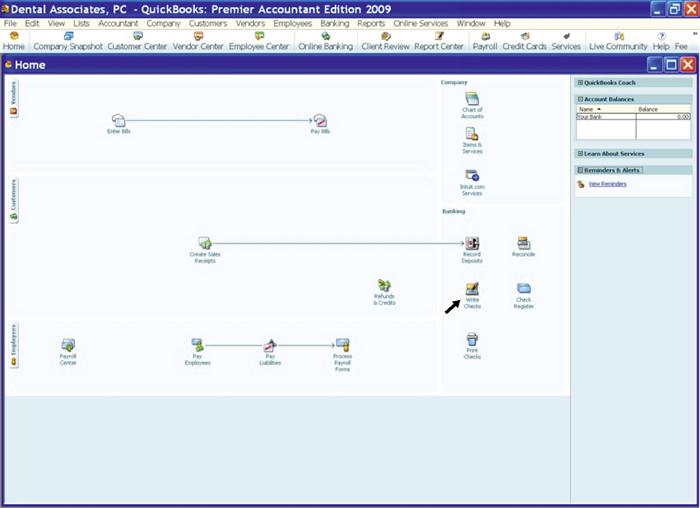This screenshot has height=508, width=700.
Task: Expand the QuickBooks Coach section
Action: pos(580,82)
